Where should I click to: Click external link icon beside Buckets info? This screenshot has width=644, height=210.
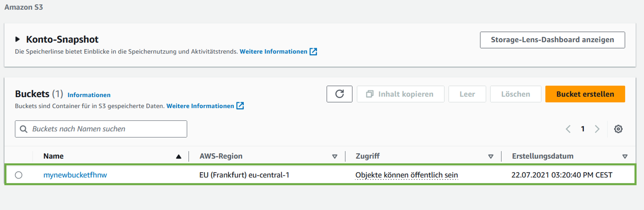(x=240, y=106)
